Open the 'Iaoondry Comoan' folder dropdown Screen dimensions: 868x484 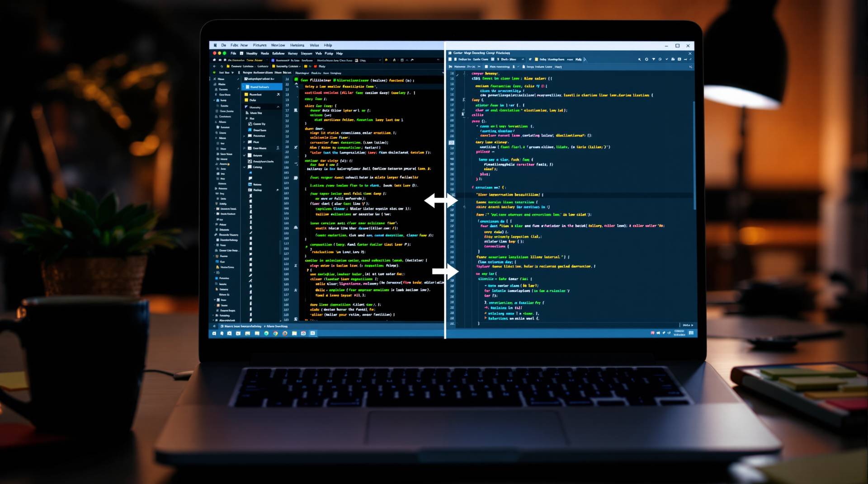pyautogui.click(x=286, y=66)
